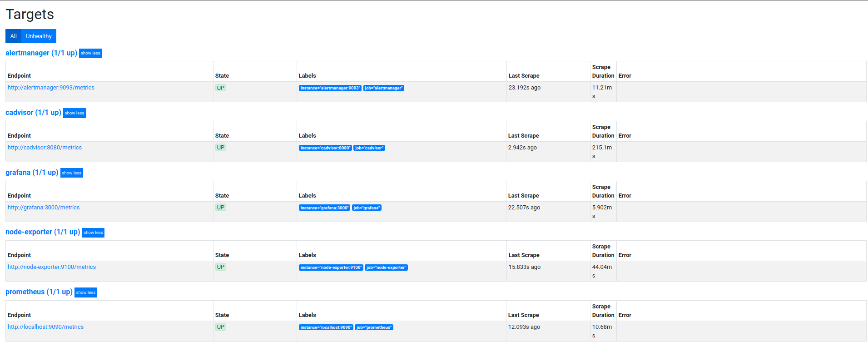Click the instance="localhost:9090" label
The height and width of the screenshot is (342, 868).
326,327
